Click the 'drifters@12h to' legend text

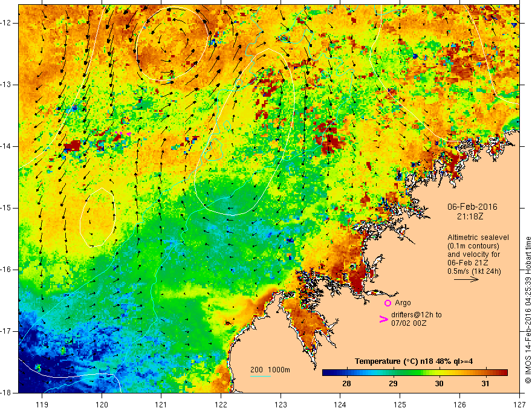(x=417, y=315)
